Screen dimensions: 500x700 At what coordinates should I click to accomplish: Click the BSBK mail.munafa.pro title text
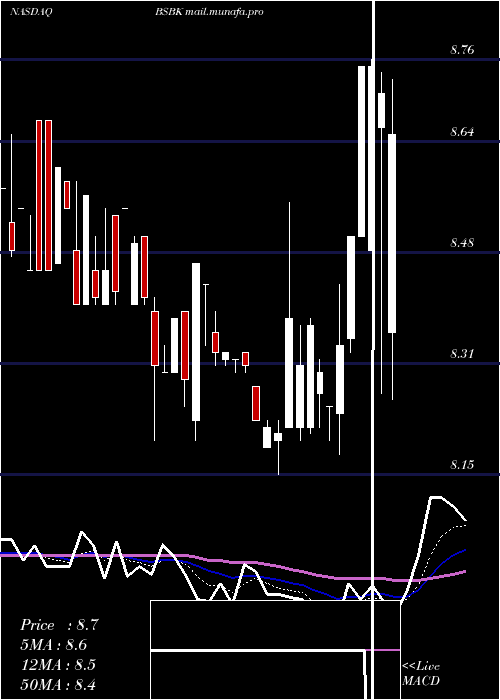(x=209, y=12)
